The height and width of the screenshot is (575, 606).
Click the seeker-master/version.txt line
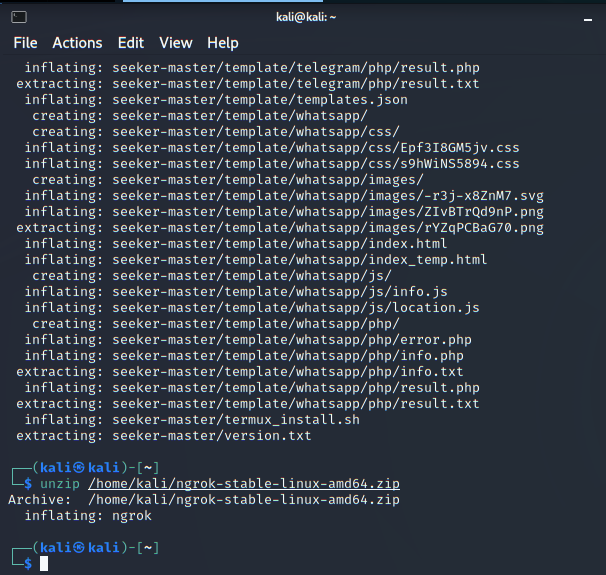(163, 436)
